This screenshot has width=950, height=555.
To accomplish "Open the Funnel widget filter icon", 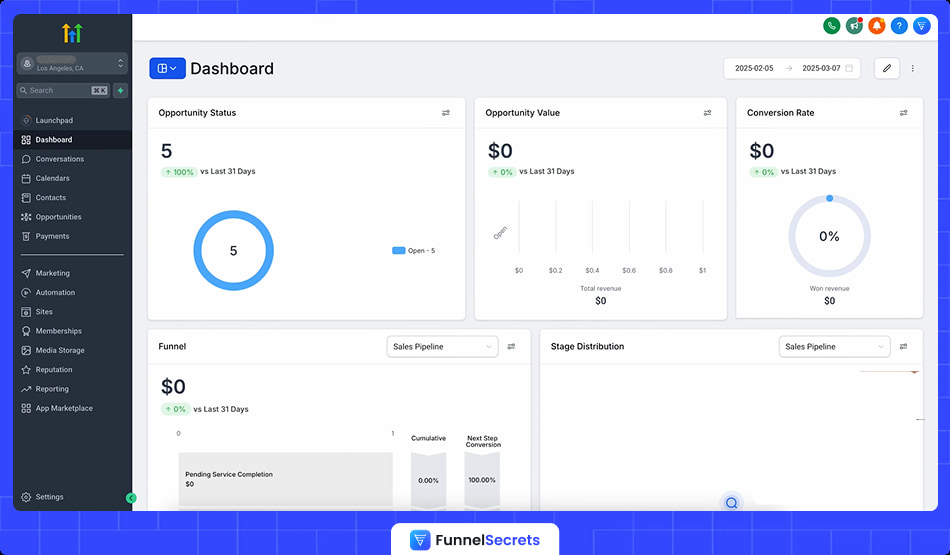I will pyautogui.click(x=511, y=347).
